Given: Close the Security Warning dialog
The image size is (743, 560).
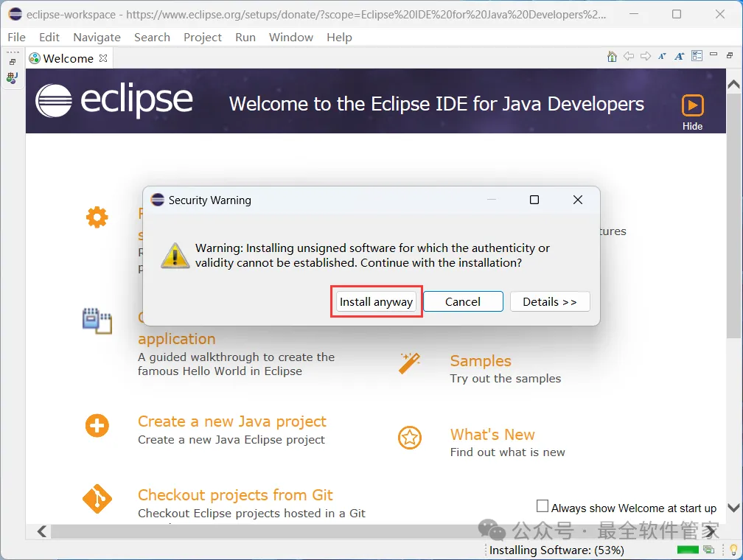Looking at the screenshot, I should 578,200.
